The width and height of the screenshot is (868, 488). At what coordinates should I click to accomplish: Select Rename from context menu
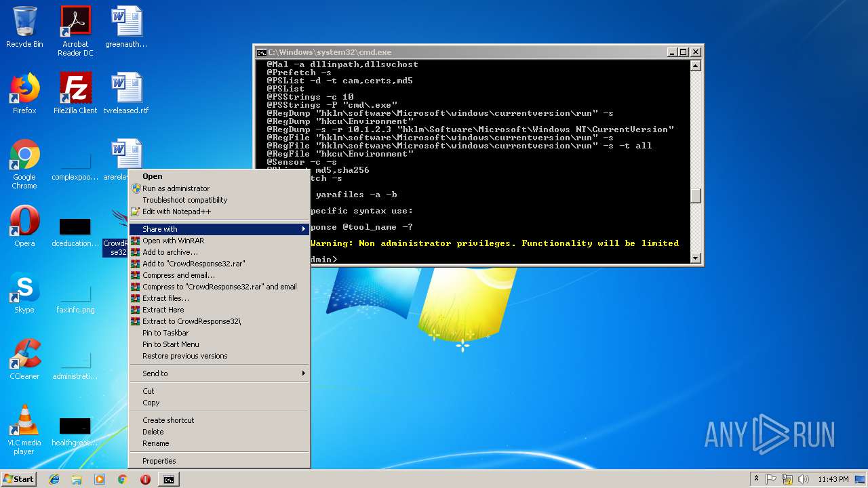pos(220,443)
